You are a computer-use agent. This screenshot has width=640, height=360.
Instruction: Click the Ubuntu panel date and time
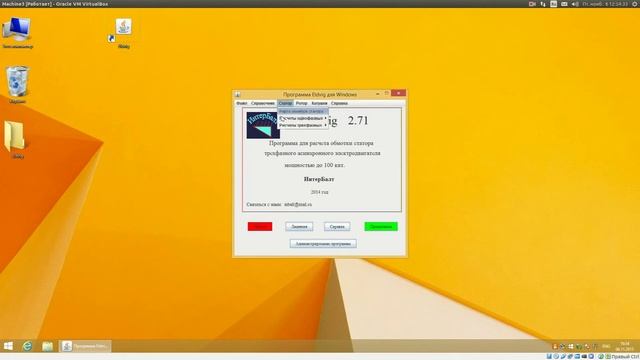tap(605, 4)
